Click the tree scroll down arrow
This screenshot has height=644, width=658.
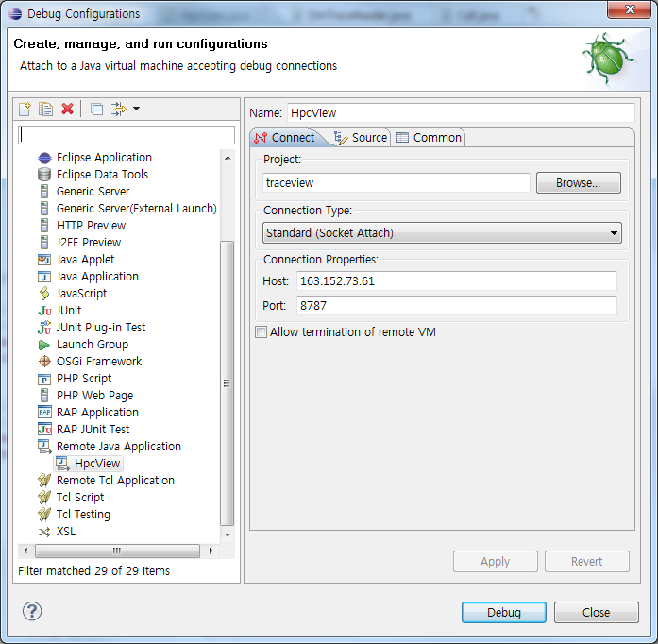click(228, 534)
